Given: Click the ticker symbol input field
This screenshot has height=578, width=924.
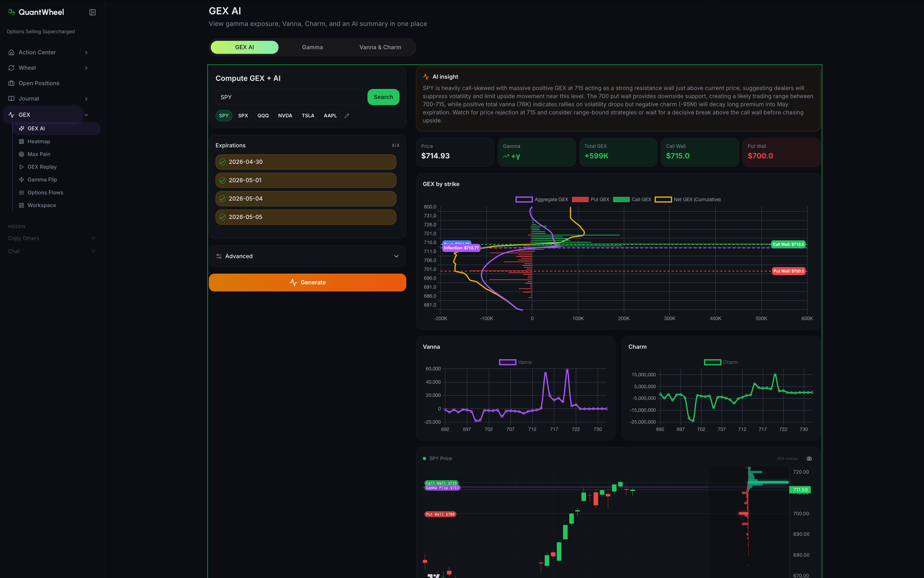Looking at the screenshot, I should click(290, 97).
